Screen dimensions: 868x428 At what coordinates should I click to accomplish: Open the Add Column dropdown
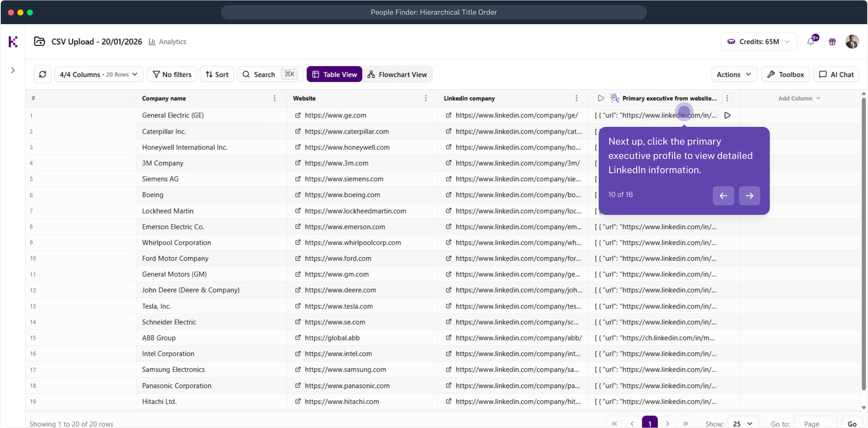point(799,98)
